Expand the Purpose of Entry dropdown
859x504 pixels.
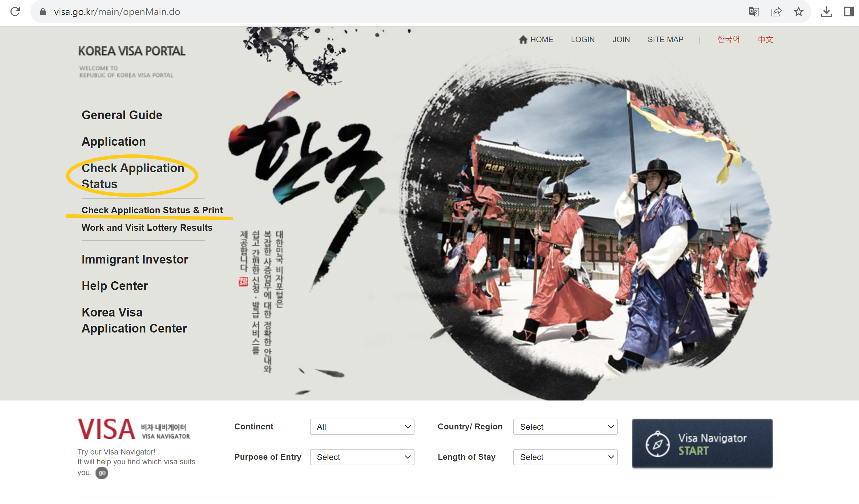362,457
